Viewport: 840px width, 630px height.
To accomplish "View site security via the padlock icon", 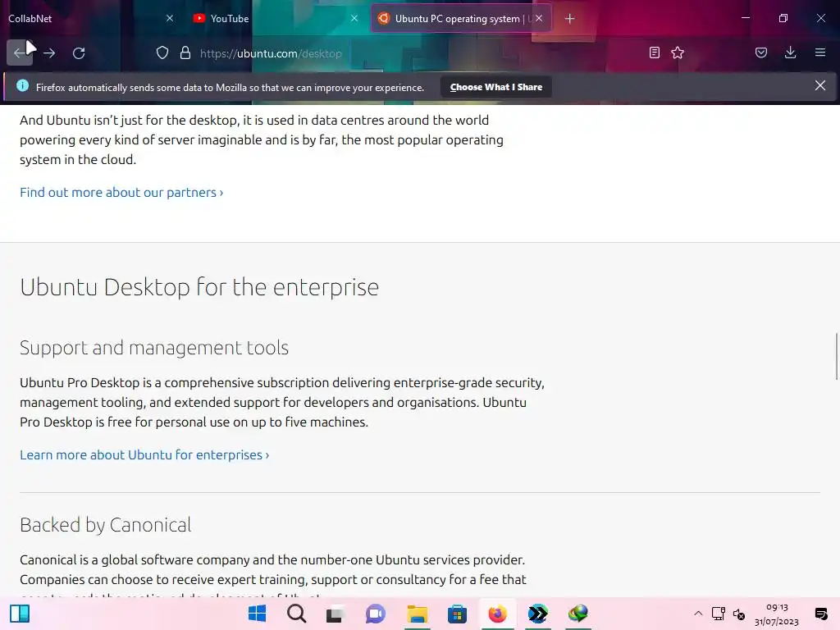I will point(185,53).
